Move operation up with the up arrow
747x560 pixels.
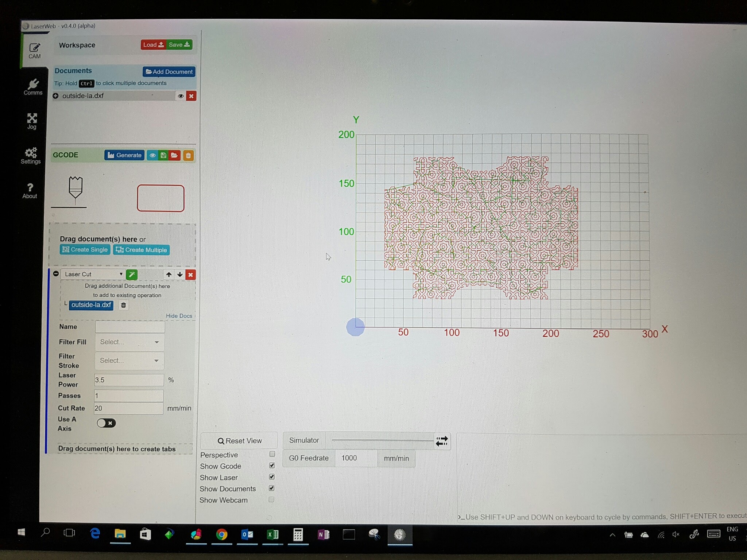click(169, 275)
